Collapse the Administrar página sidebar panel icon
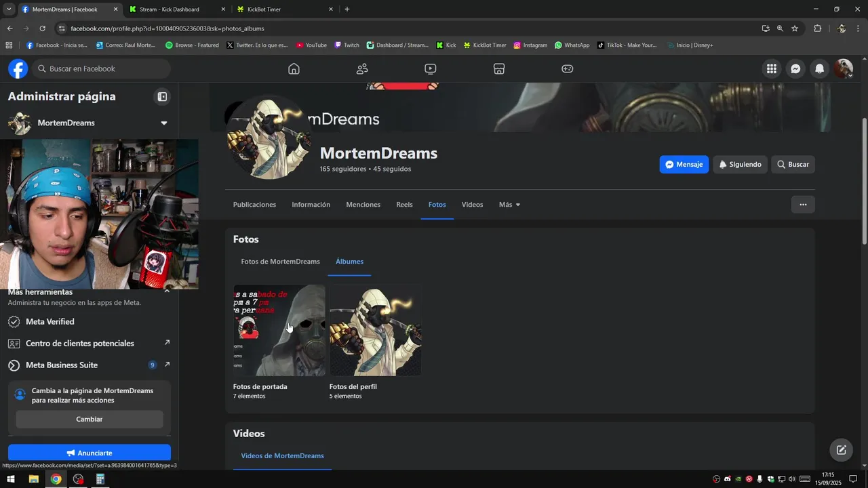 pyautogui.click(x=162, y=97)
